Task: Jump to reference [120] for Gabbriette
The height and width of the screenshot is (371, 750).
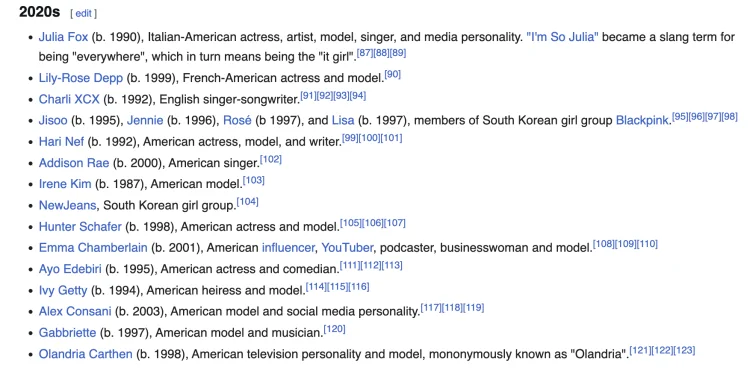Action: click(334, 329)
